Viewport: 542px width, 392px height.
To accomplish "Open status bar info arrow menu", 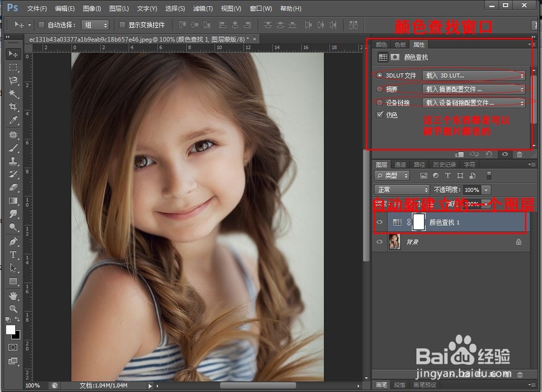I will tap(150, 386).
